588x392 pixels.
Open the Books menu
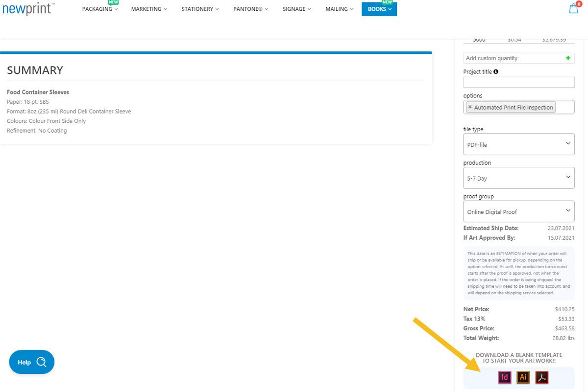coord(379,9)
